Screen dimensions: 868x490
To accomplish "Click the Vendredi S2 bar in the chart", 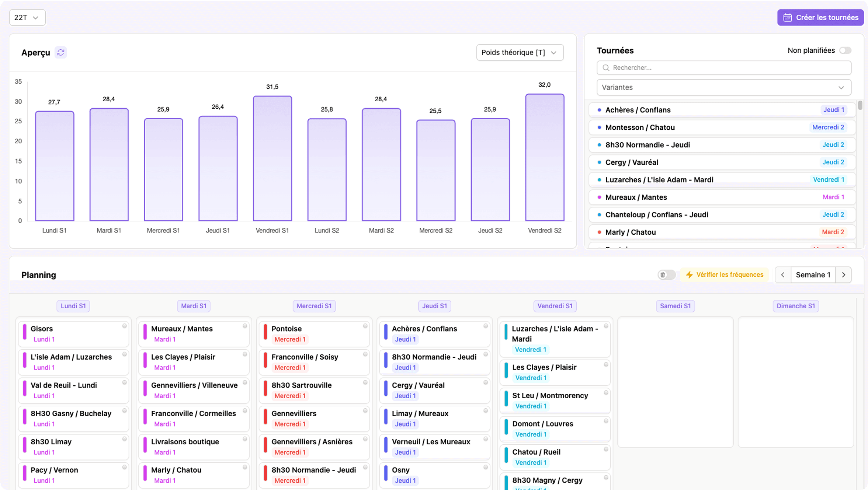I will coord(545,158).
